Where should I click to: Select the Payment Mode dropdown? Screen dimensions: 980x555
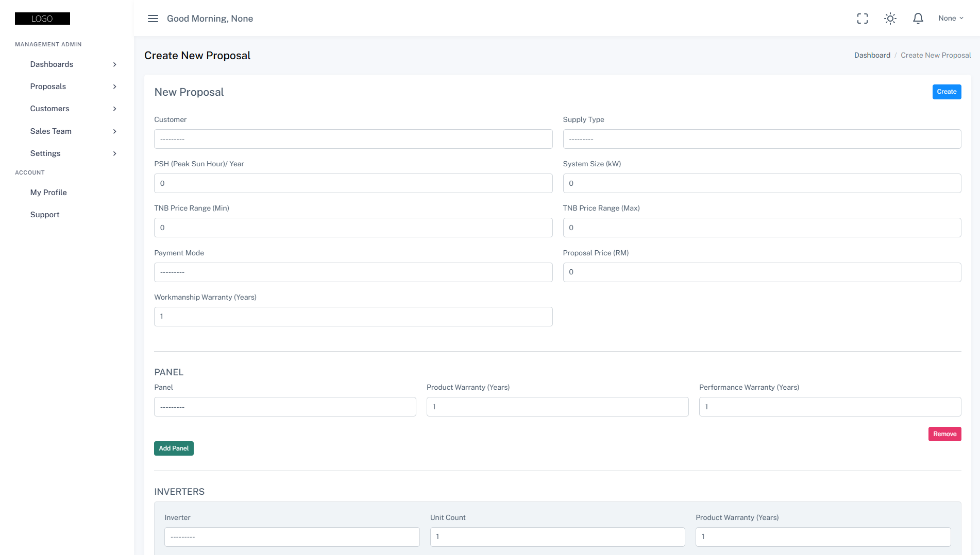point(353,272)
